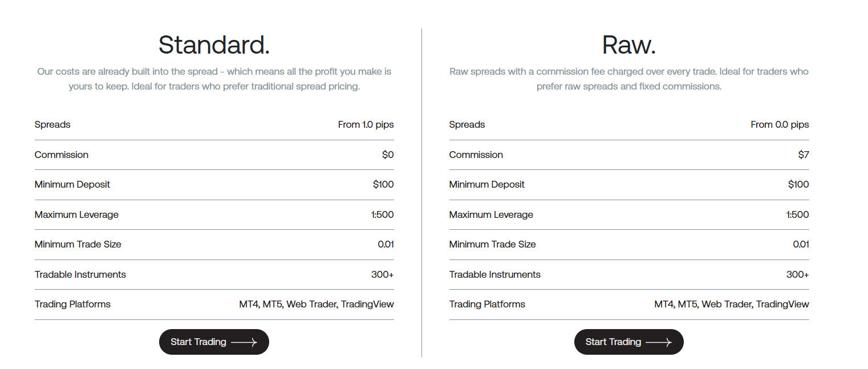868x369 pixels.
Task: Click Tradable Instruments 300+ under Raw
Action: 797,274
